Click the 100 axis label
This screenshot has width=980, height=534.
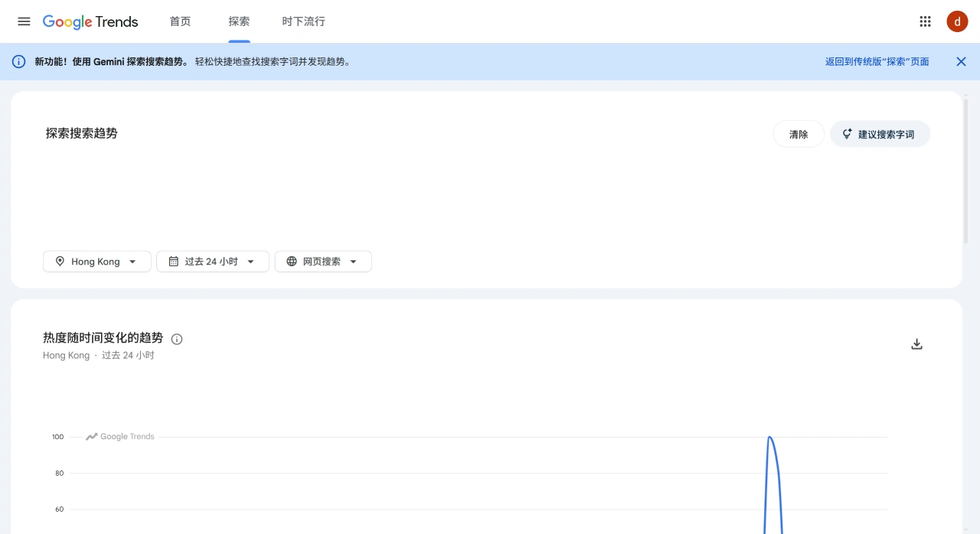point(58,437)
